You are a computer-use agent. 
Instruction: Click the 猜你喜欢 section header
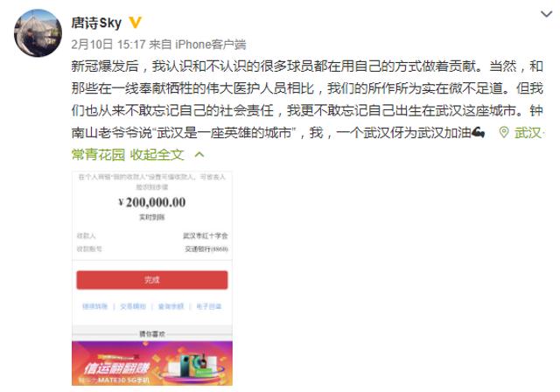[152, 334]
